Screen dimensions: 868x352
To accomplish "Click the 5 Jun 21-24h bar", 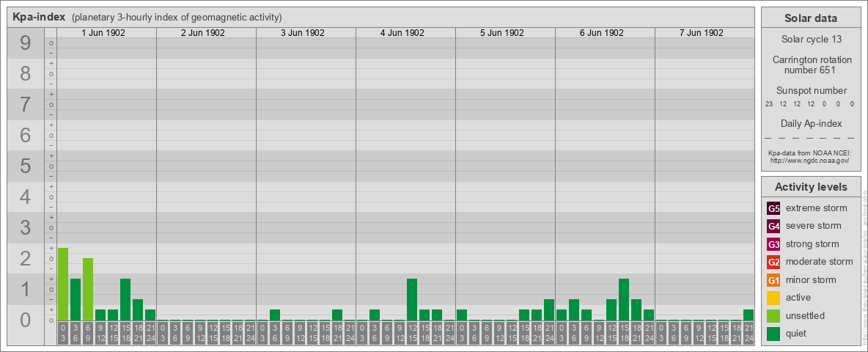I will [549, 310].
